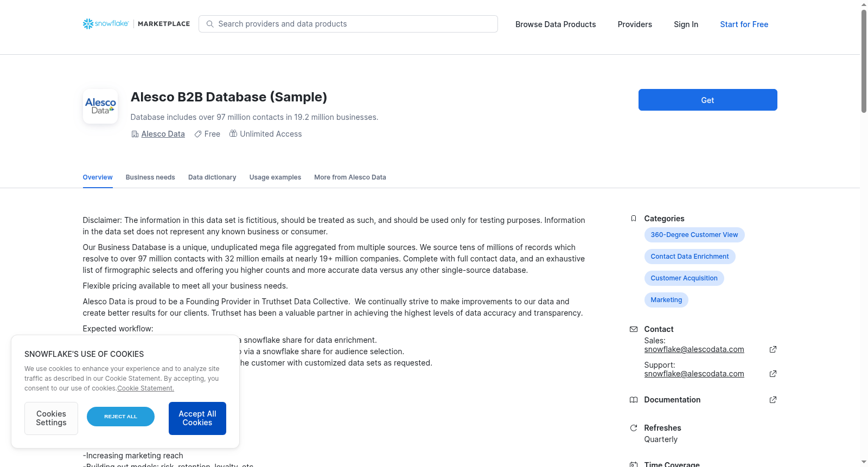Click the Alesco Data product logo
The height and width of the screenshot is (467, 868).
(x=100, y=106)
